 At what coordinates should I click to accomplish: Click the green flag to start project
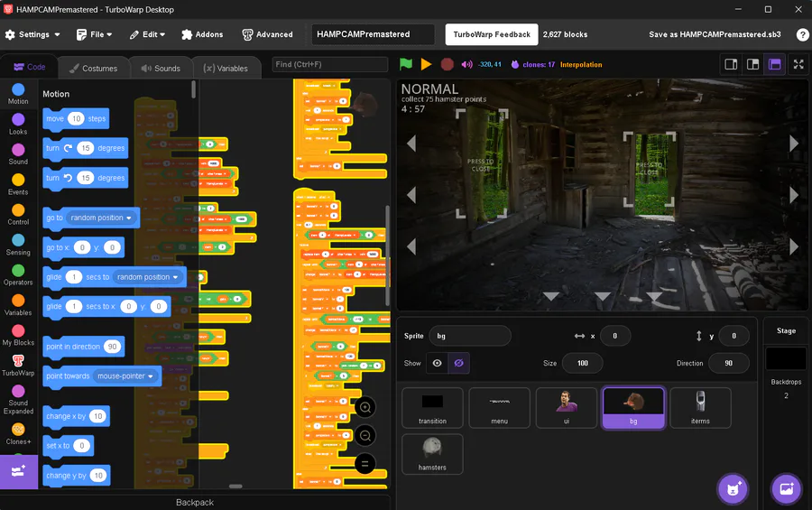[406, 64]
